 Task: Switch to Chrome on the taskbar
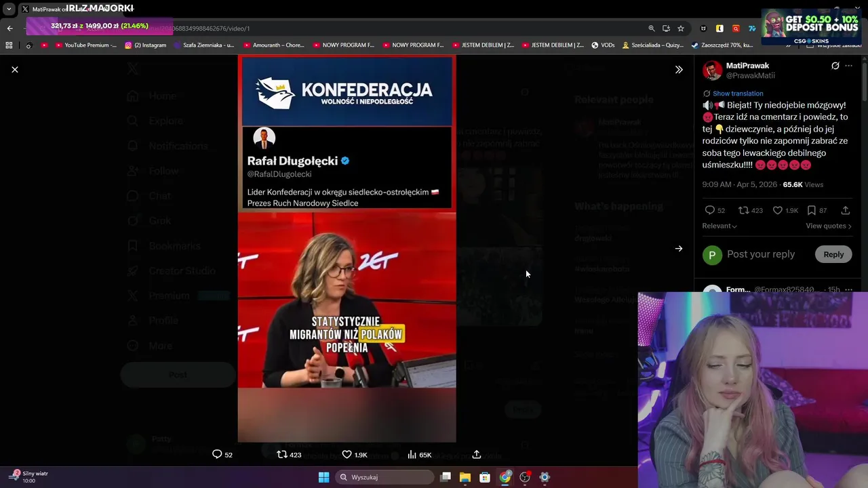pos(505,477)
